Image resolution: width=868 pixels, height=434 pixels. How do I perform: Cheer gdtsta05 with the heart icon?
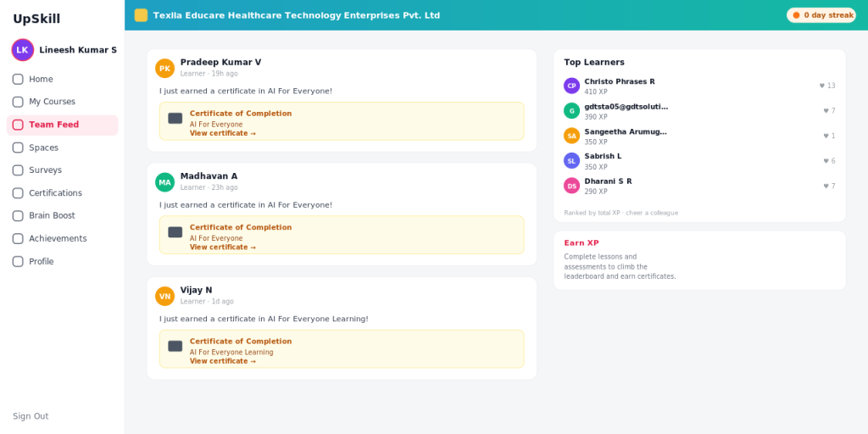826,111
